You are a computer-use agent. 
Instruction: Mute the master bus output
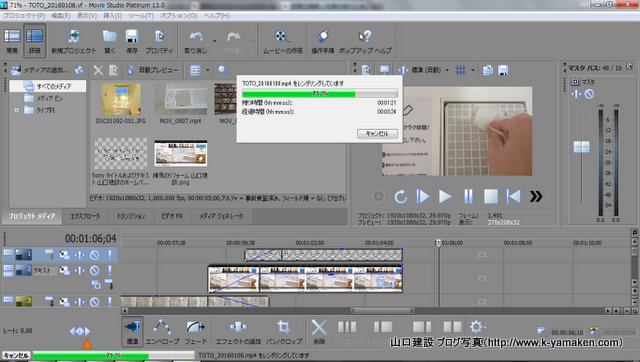(589, 94)
